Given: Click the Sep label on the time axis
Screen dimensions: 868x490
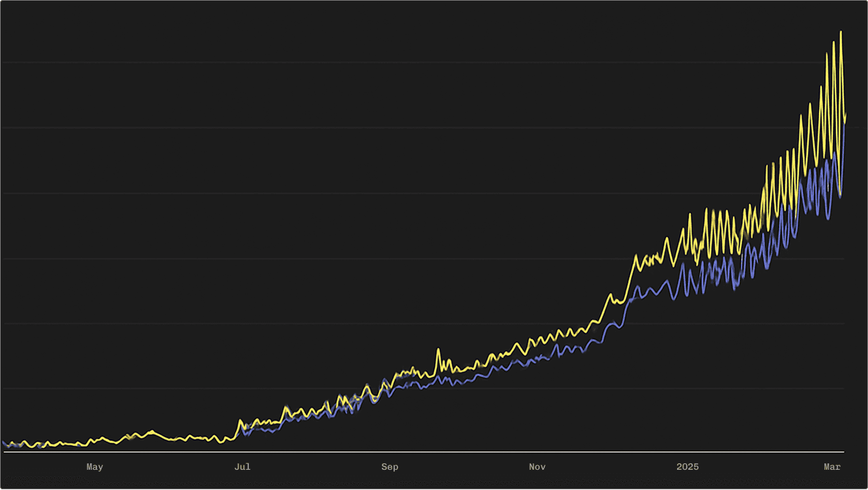Looking at the screenshot, I should click(x=390, y=467).
